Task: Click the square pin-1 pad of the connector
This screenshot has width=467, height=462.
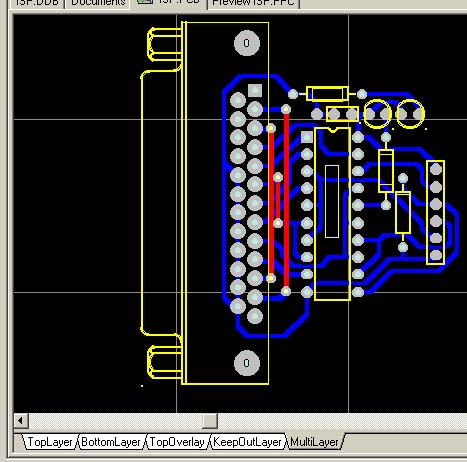Action: [x=255, y=90]
